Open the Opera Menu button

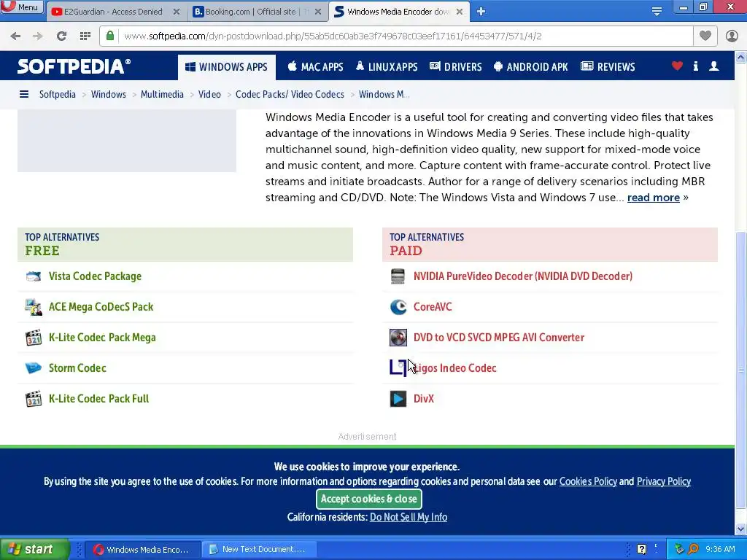(22, 7)
